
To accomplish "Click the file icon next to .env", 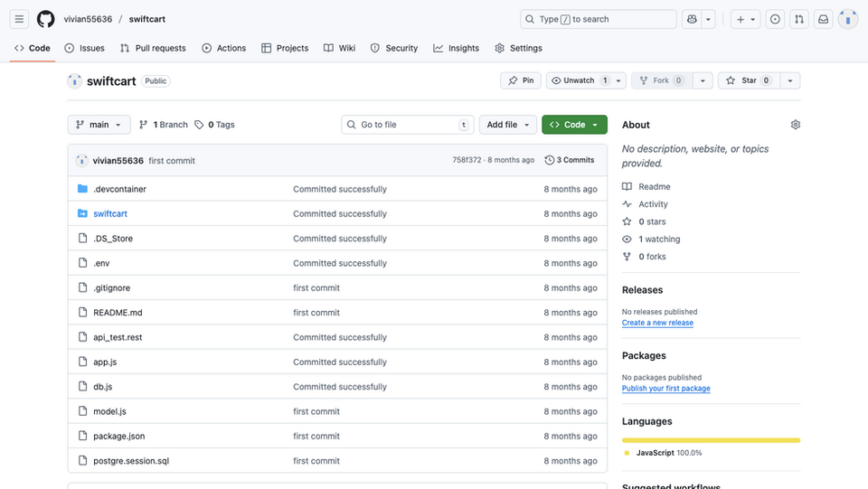I will coord(82,263).
